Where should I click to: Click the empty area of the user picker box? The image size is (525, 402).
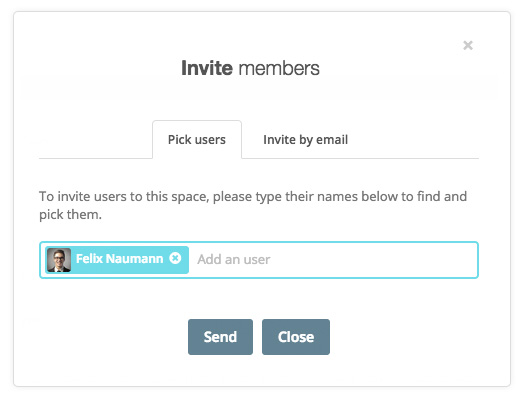(x=372, y=260)
